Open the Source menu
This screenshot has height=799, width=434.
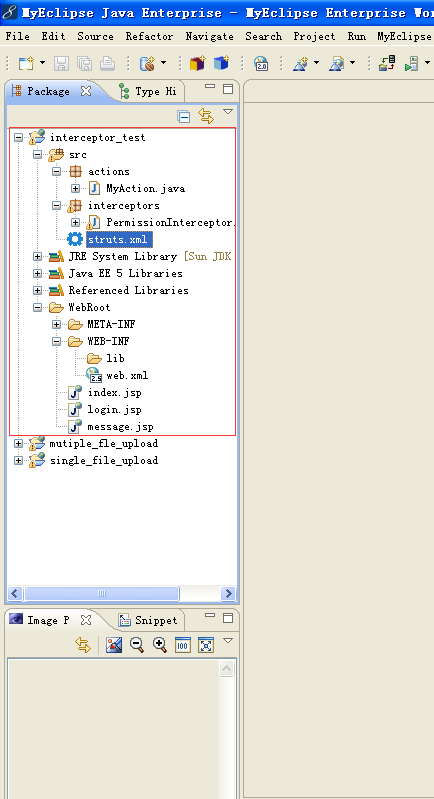pyautogui.click(x=95, y=36)
